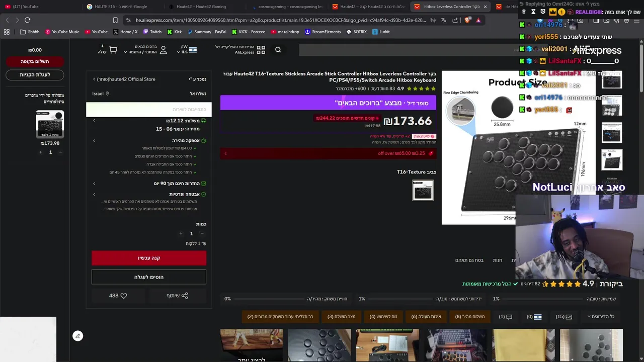Filter reviews with photos (15)
This screenshot has width=644, height=362.
pos(563,316)
